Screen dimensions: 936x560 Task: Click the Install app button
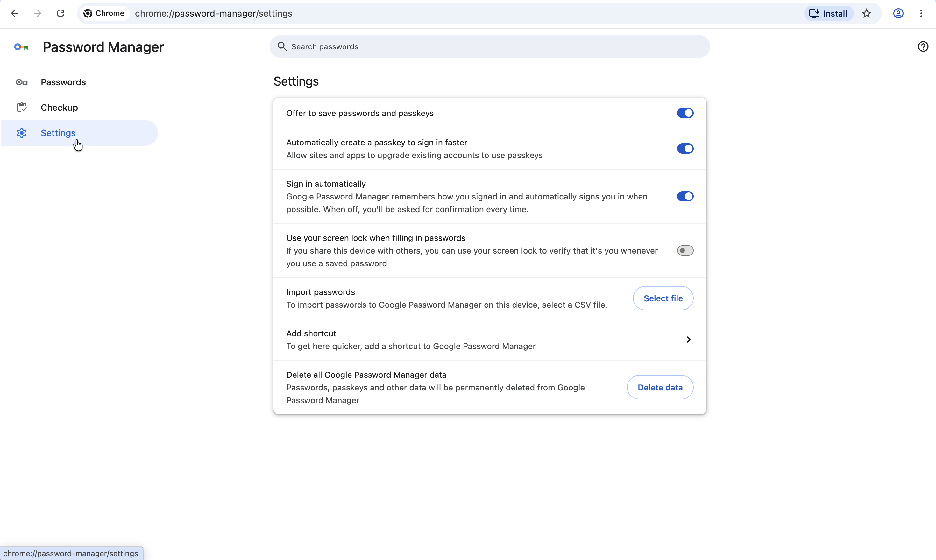(x=828, y=14)
